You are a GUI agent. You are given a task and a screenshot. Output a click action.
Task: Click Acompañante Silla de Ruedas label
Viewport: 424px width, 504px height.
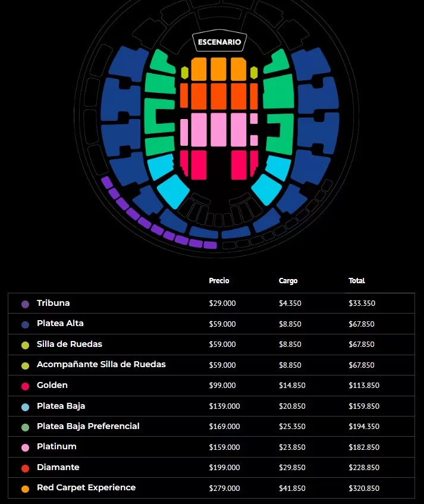[x=101, y=364]
